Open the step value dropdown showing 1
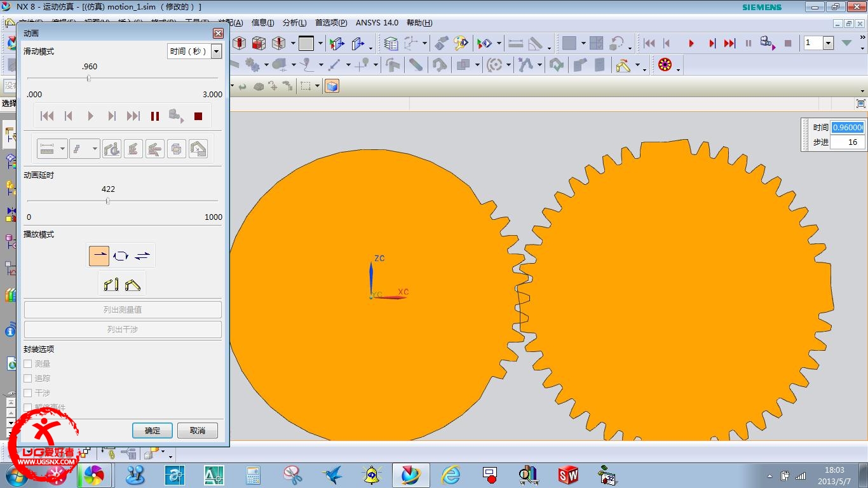This screenshot has width=868, height=488. click(828, 43)
